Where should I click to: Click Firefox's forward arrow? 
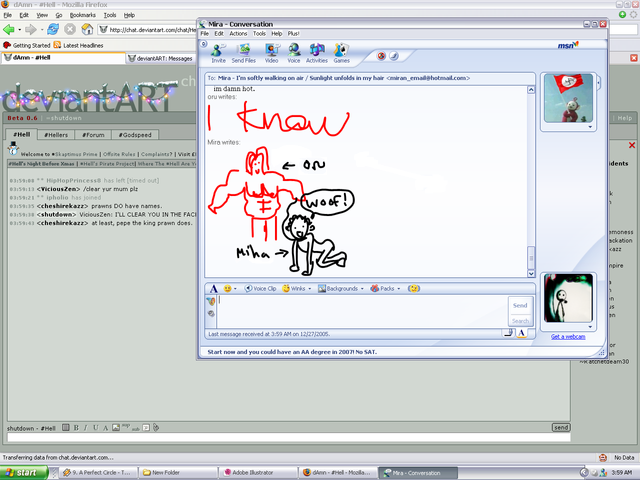pyautogui.click(x=31, y=29)
